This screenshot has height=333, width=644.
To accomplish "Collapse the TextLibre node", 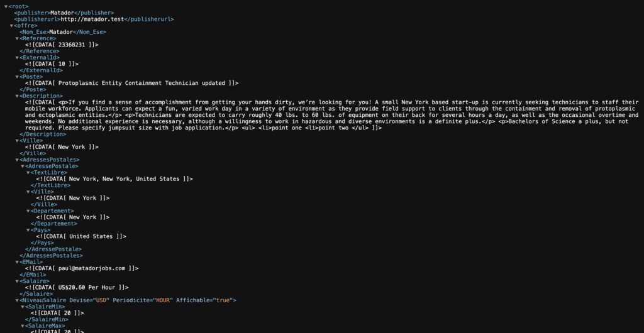I will click(28, 172).
